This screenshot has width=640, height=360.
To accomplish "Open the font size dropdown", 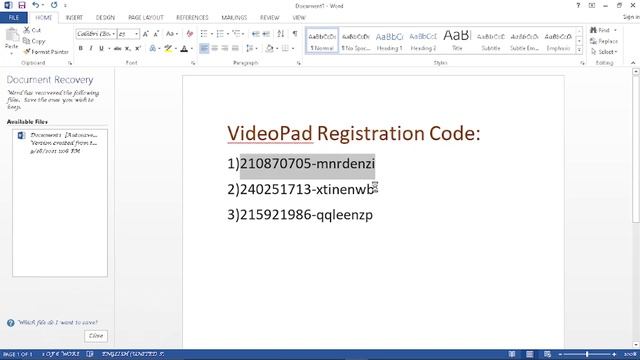I will (136, 34).
